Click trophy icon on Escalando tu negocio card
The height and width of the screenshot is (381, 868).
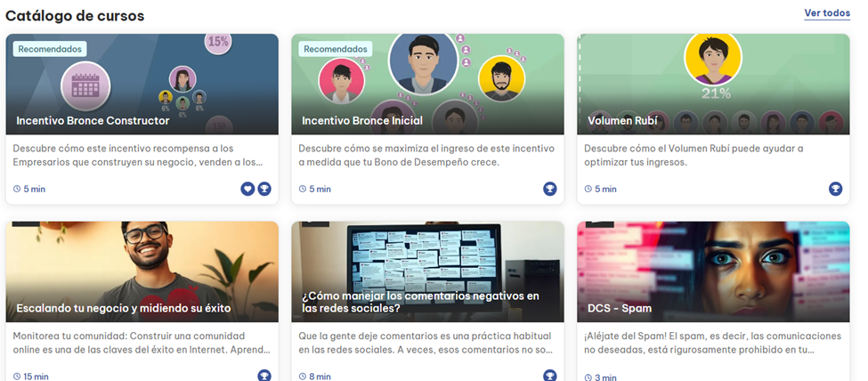[264, 375]
